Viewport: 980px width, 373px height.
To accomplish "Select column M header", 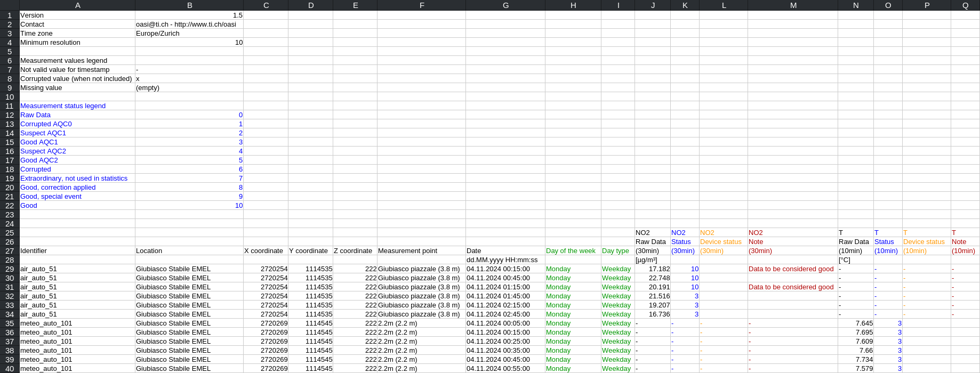I will pyautogui.click(x=793, y=5).
